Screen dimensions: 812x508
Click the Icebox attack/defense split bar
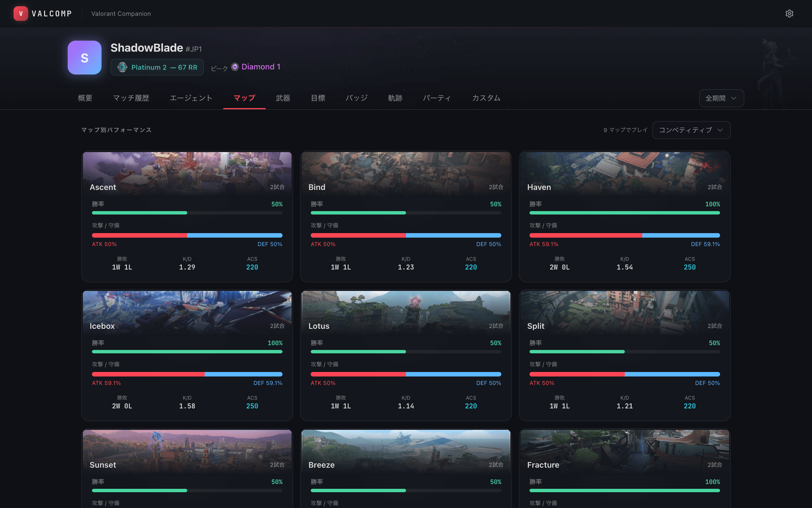pos(187,374)
